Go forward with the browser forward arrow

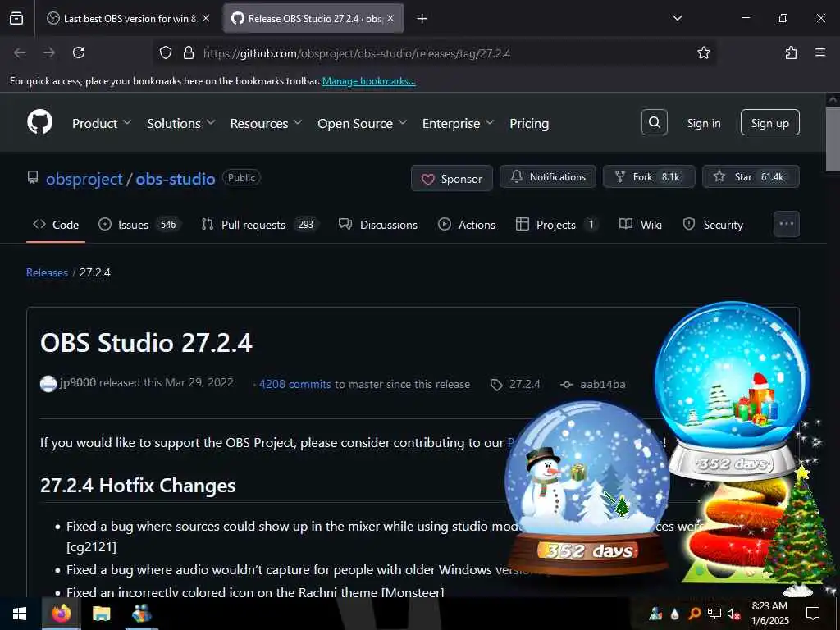49,52
